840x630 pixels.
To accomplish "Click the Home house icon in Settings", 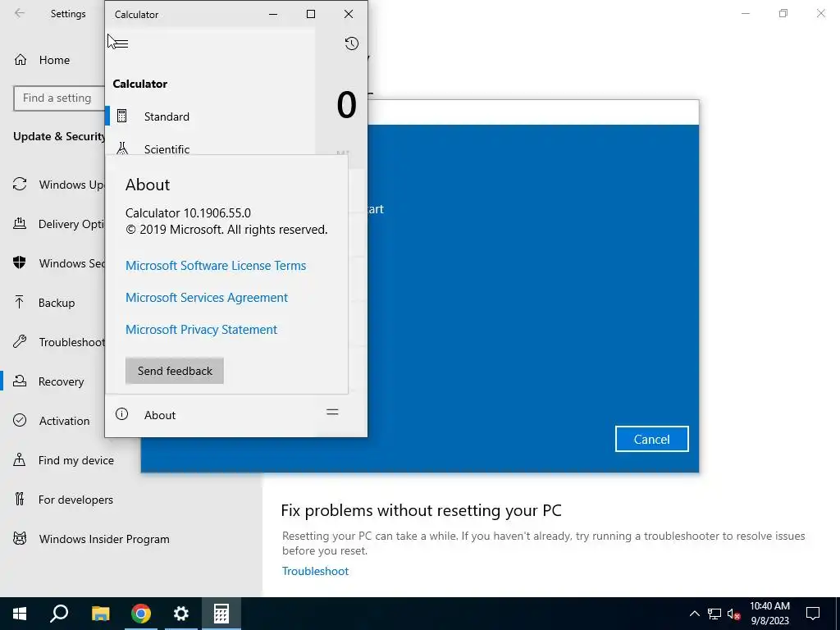I will [x=21, y=59].
